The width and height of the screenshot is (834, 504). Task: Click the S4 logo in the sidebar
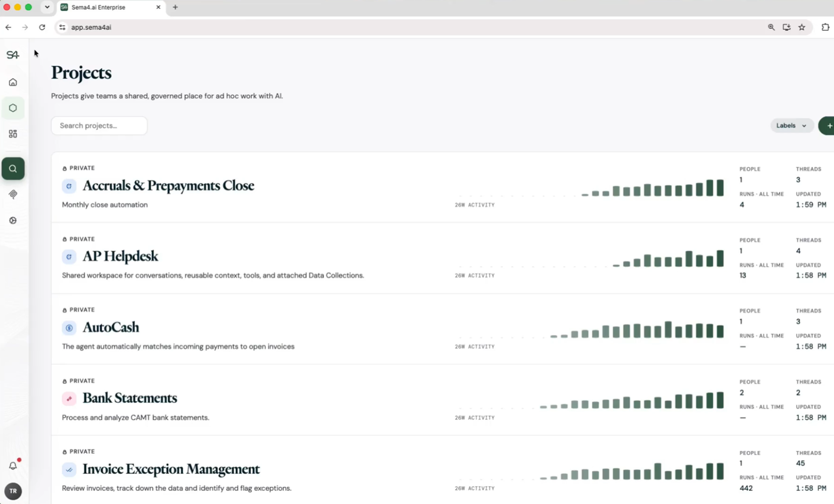pos(13,55)
